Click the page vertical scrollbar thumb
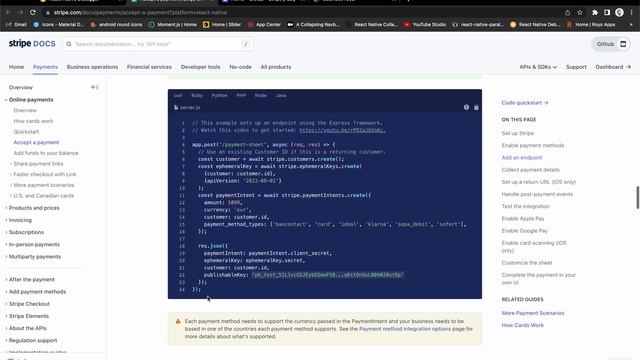The width and height of the screenshot is (640, 360). click(x=637, y=198)
